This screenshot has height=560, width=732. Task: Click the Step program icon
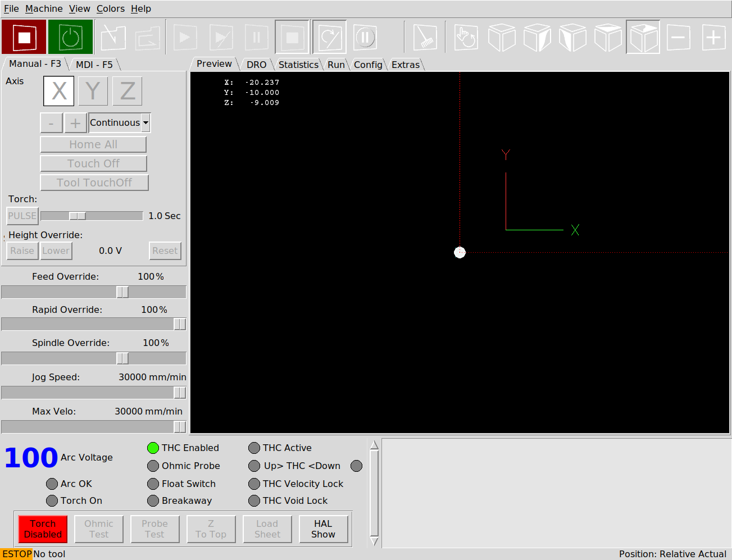tap(221, 38)
